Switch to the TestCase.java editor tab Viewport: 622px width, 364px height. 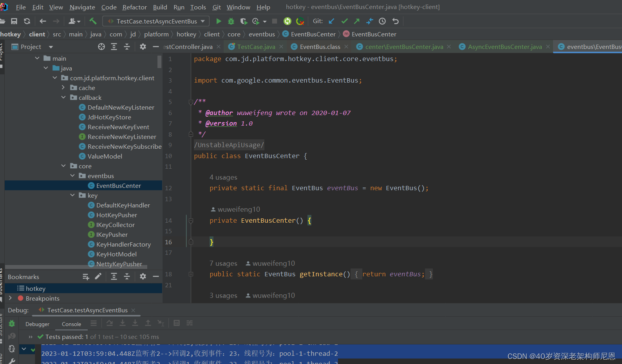pyautogui.click(x=256, y=47)
